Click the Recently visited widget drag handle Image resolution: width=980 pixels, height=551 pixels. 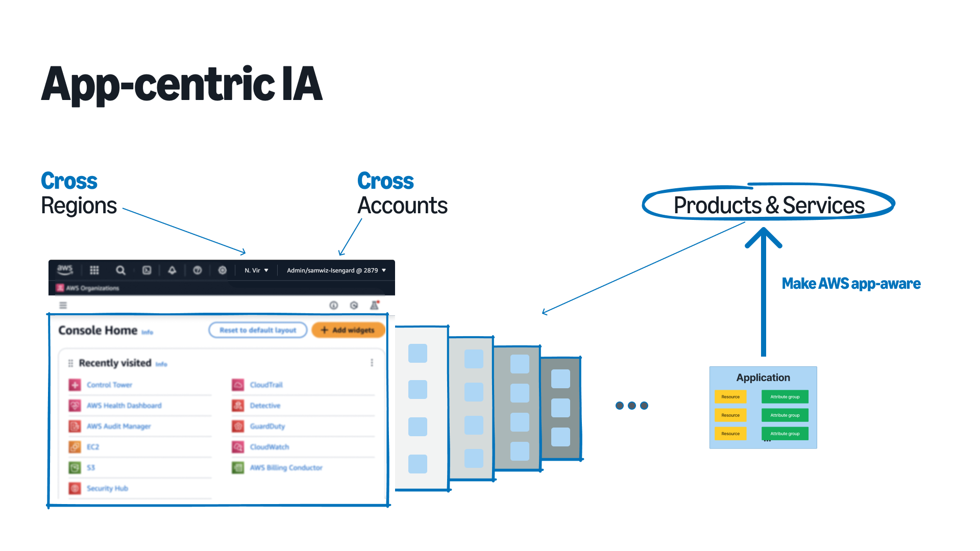70,363
